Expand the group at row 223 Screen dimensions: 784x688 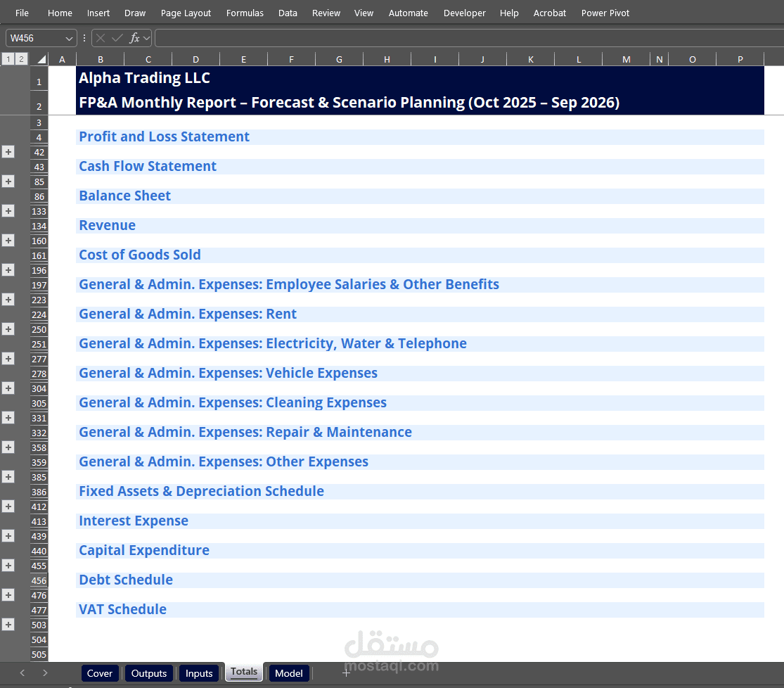(8, 299)
